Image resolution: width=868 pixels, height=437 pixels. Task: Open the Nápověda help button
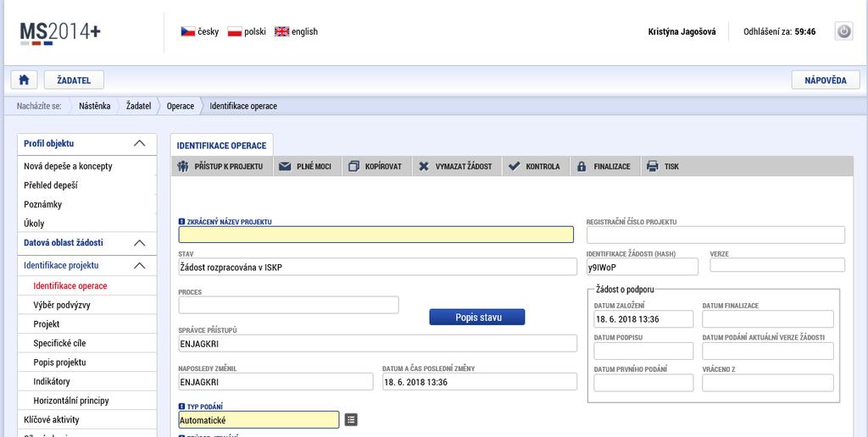click(826, 80)
